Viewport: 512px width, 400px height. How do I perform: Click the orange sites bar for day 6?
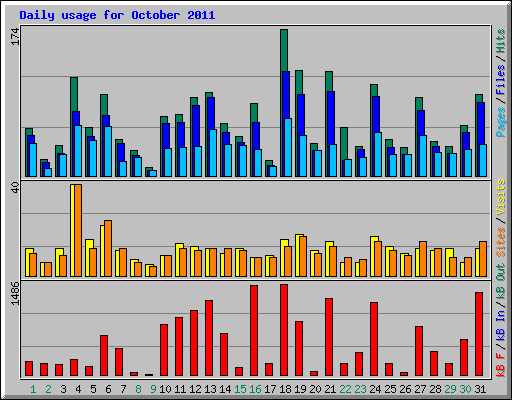pyautogui.click(x=108, y=248)
